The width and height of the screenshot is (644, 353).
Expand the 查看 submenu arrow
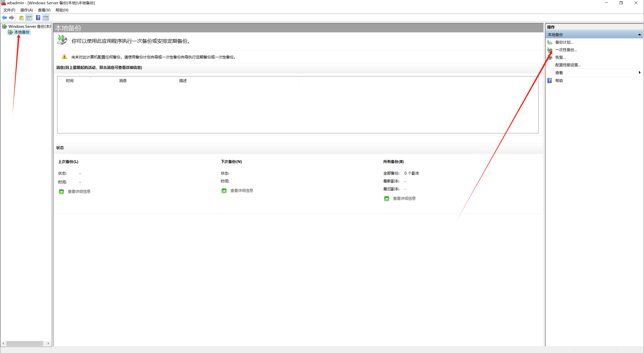tap(639, 73)
